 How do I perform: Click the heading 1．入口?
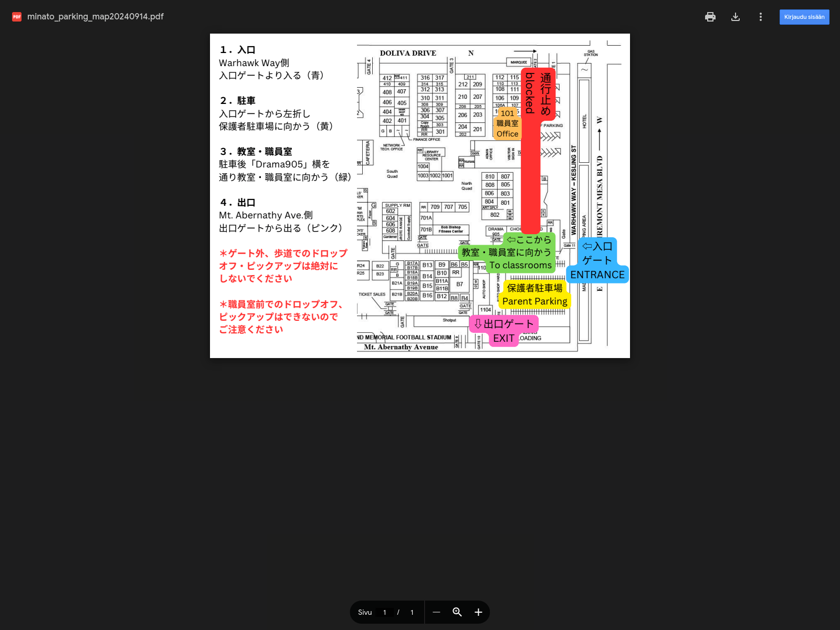[x=237, y=50]
